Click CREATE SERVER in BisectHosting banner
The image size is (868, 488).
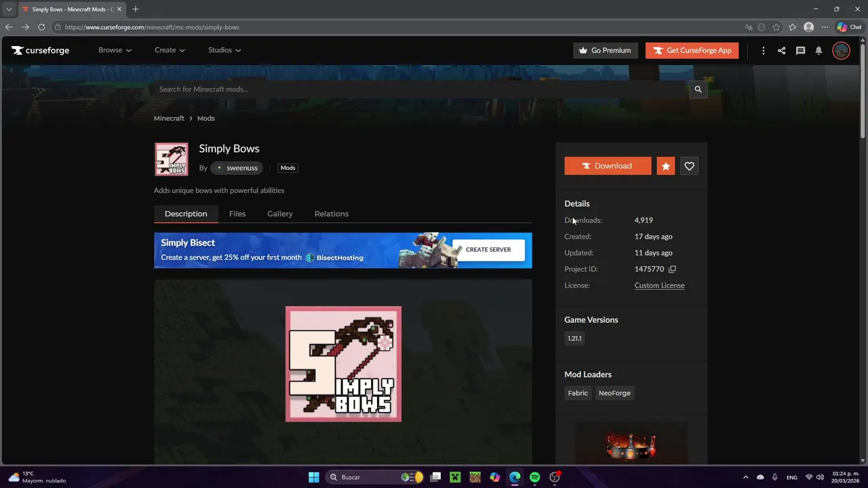tap(488, 249)
